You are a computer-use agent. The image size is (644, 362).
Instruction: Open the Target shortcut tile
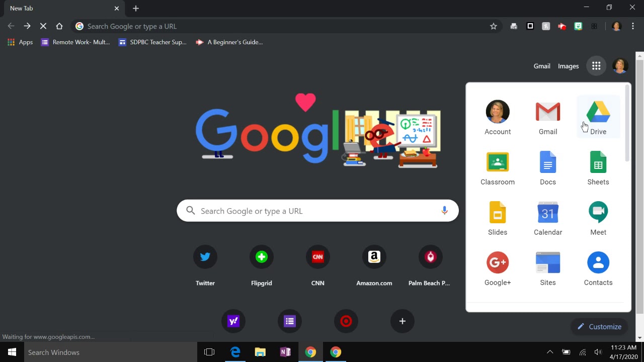click(346, 321)
